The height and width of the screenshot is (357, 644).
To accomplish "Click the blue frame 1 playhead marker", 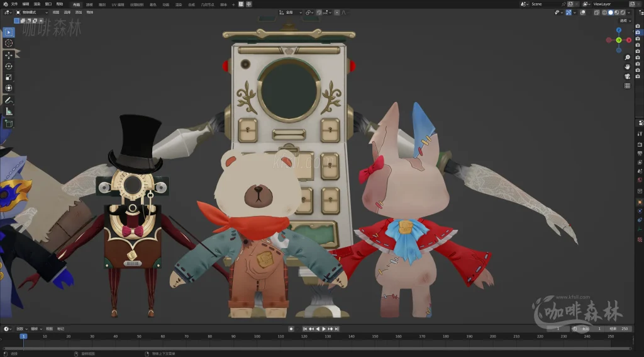I will (x=23, y=336).
